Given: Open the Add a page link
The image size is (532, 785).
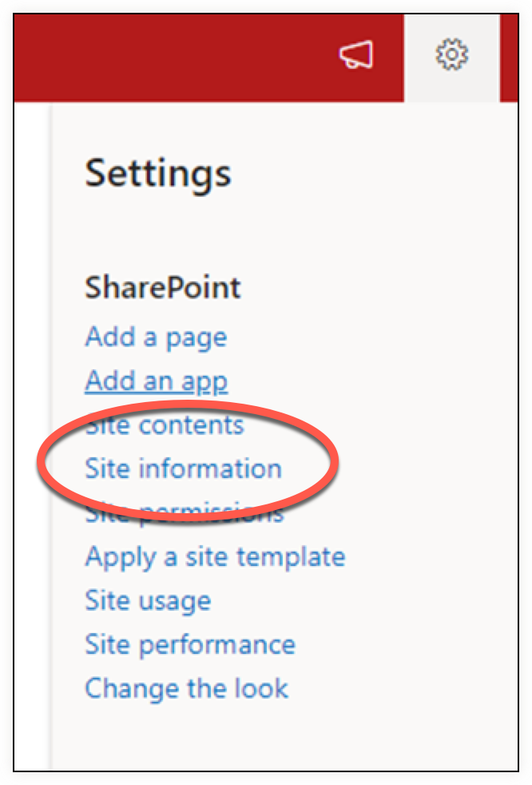Looking at the screenshot, I should (x=156, y=337).
